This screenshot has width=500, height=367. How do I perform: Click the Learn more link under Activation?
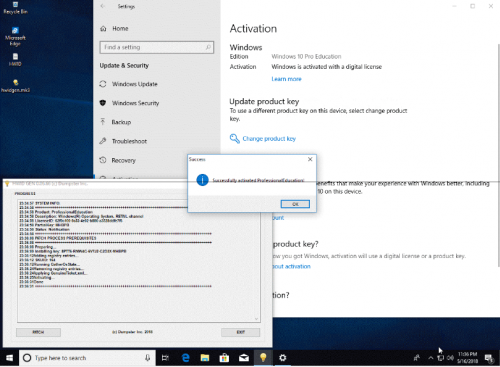tap(286, 79)
